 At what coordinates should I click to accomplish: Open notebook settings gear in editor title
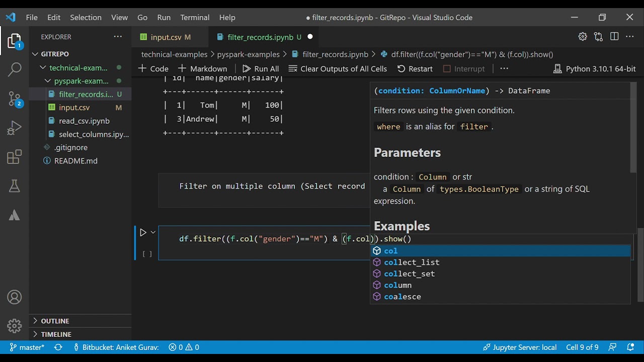point(583,37)
